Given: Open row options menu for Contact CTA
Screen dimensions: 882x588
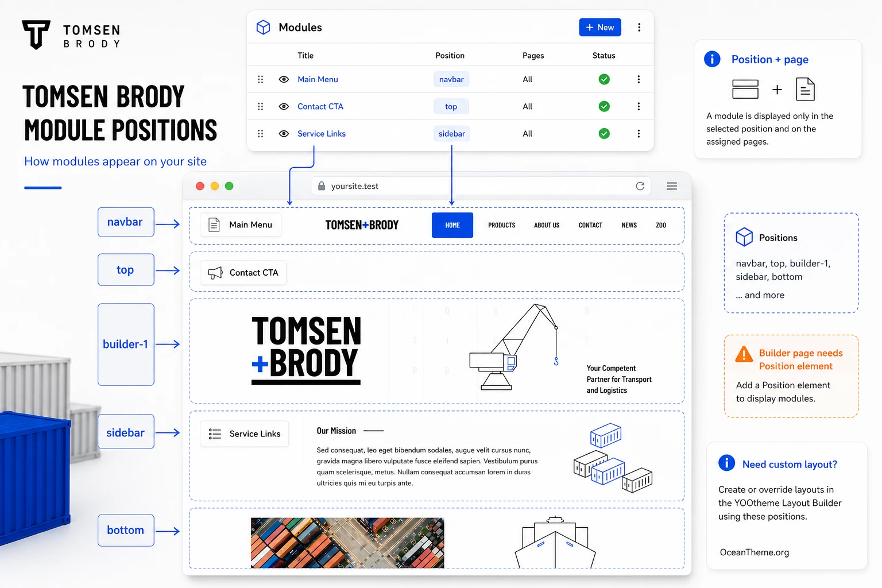Looking at the screenshot, I should 639,106.
